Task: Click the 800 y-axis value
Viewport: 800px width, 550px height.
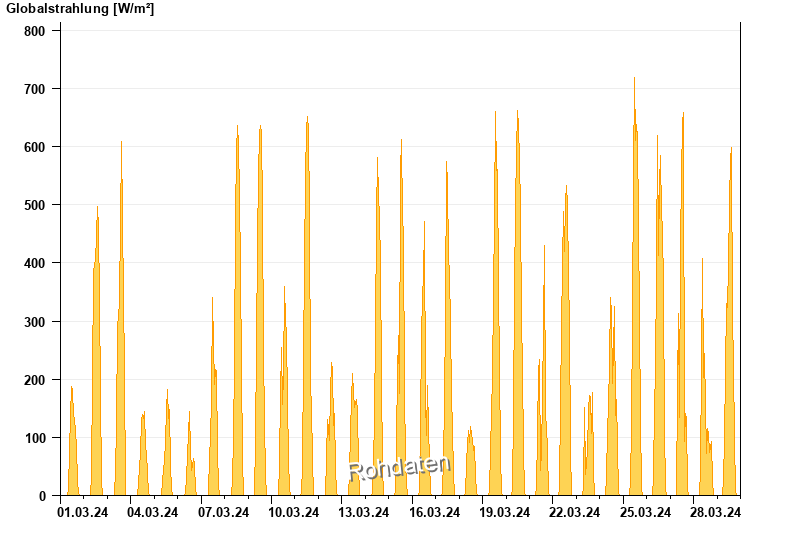Action: [x=35, y=31]
